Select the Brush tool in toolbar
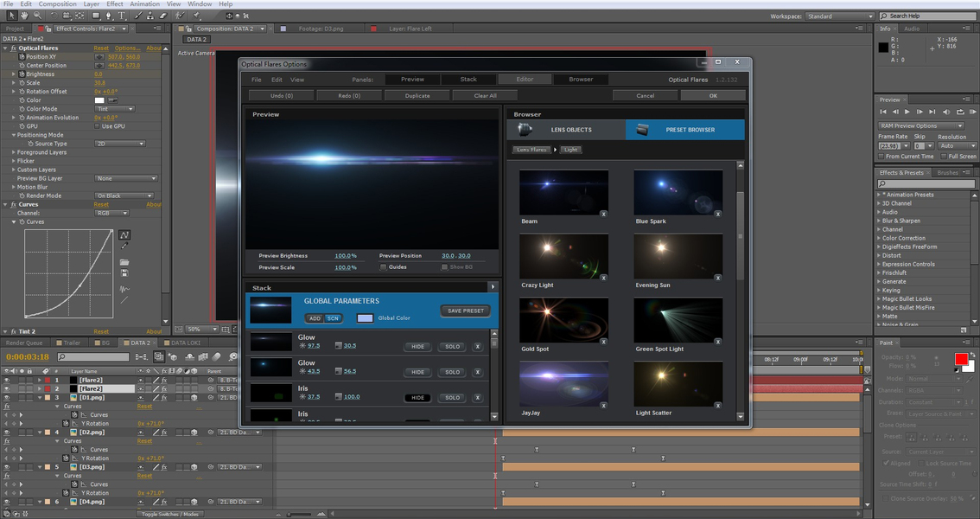The image size is (980, 519). (x=138, y=16)
